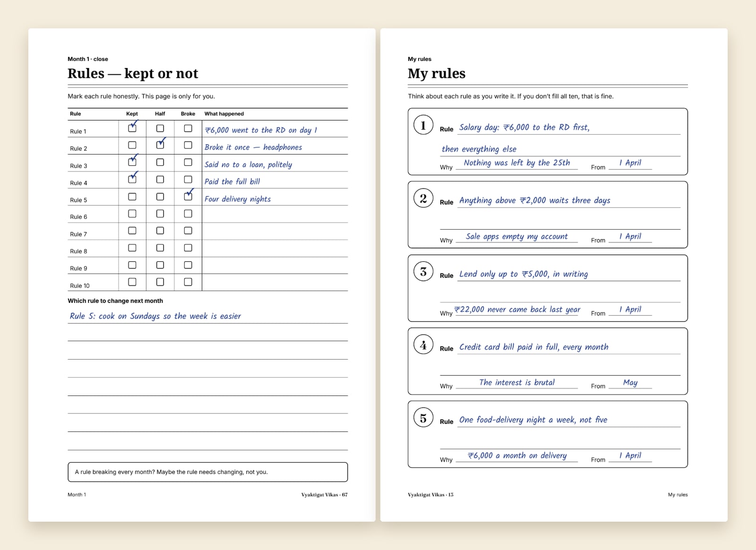Click the circled number 1 badge
The width and height of the screenshot is (756, 550).
423,125
